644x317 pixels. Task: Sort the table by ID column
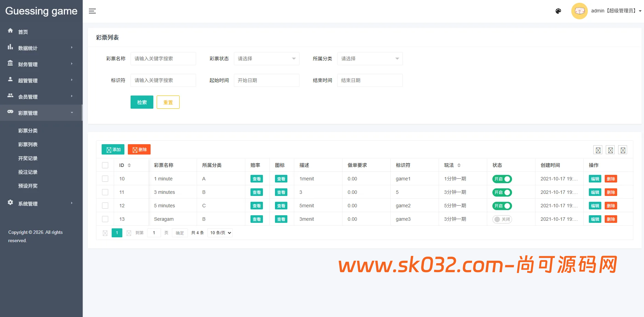pyautogui.click(x=129, y=165)
